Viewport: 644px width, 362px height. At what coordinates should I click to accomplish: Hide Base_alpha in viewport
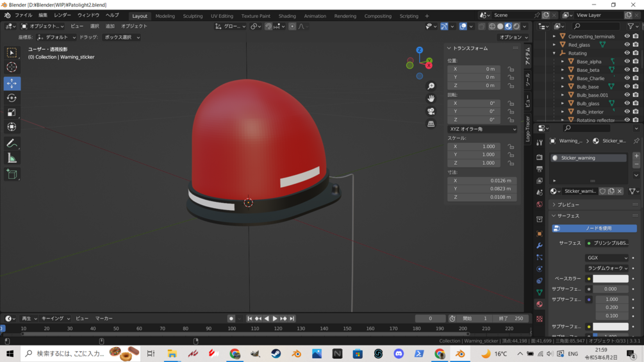click(627, 62)
